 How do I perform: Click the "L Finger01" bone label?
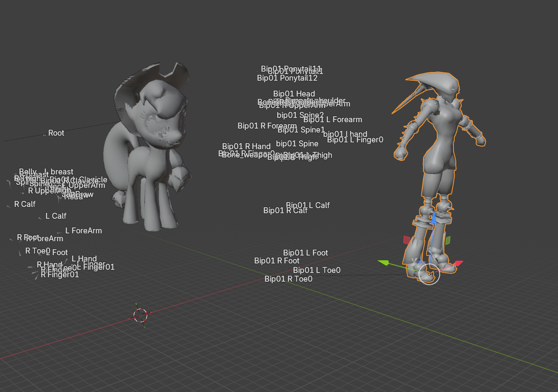tap(95, 267)
